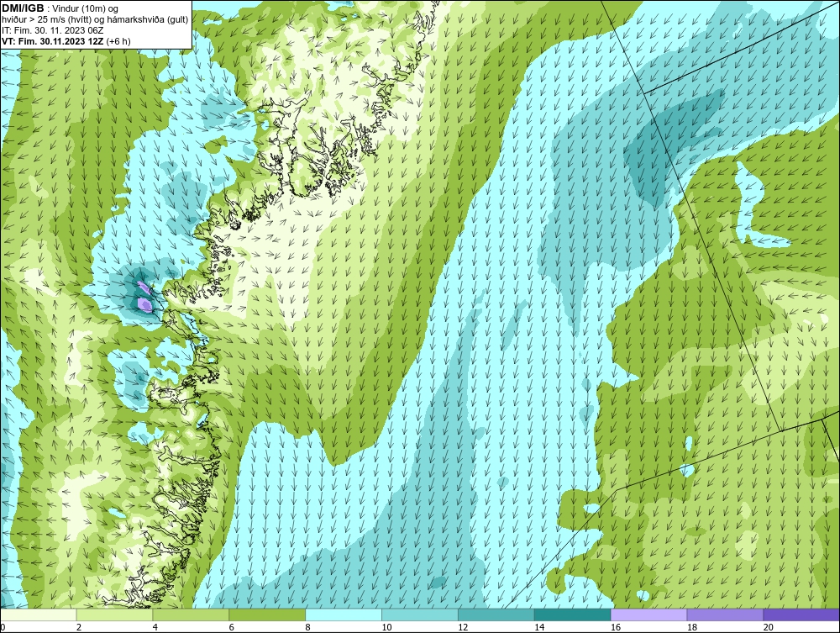This screenshot has width=840, height=633.
Task: Select the 2–4 m/s light green swatch
Action: [114, 615]
